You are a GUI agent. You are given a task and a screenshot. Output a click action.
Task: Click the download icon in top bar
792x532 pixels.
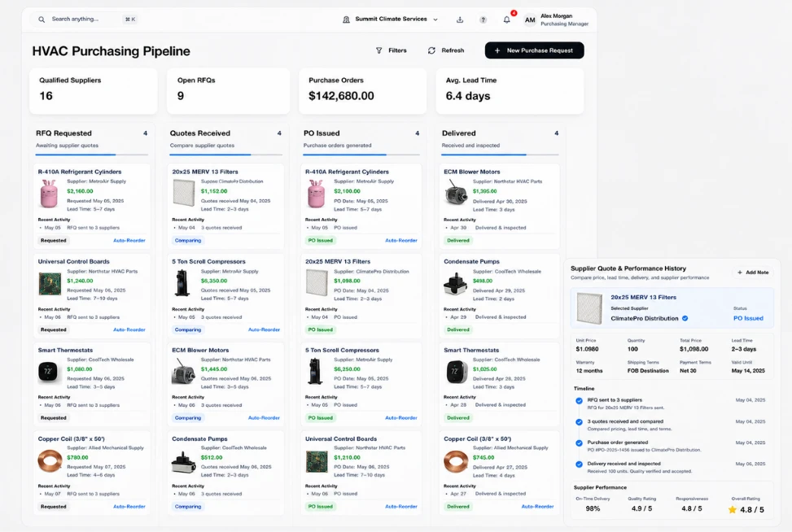460,20
